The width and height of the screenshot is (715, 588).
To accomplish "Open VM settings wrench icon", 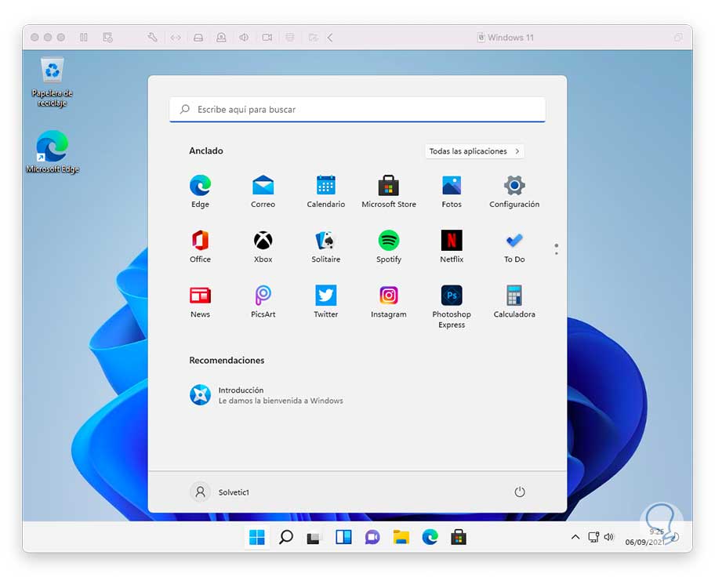I will click(x=152, y=38).
